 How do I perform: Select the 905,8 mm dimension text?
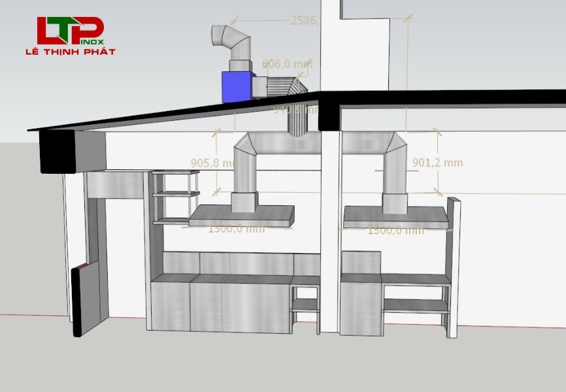pyautogui.click(x=212, y=163)
